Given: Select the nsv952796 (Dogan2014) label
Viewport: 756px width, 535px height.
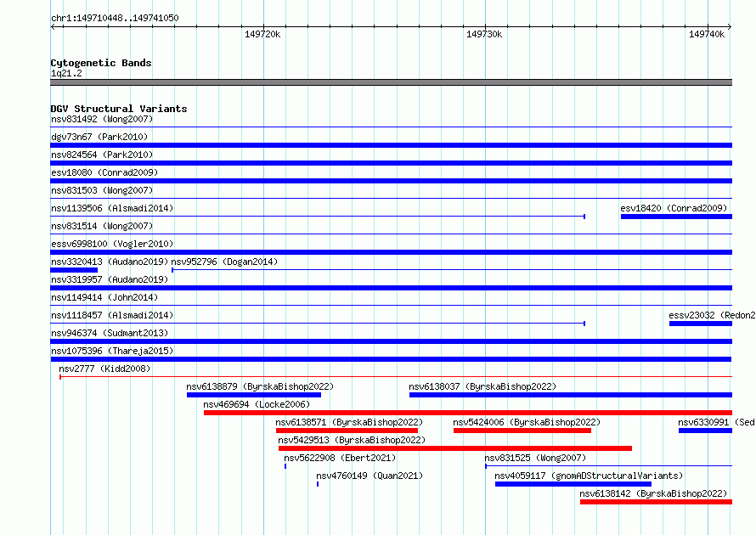Looking at the screenshot, I should [225, 262].
